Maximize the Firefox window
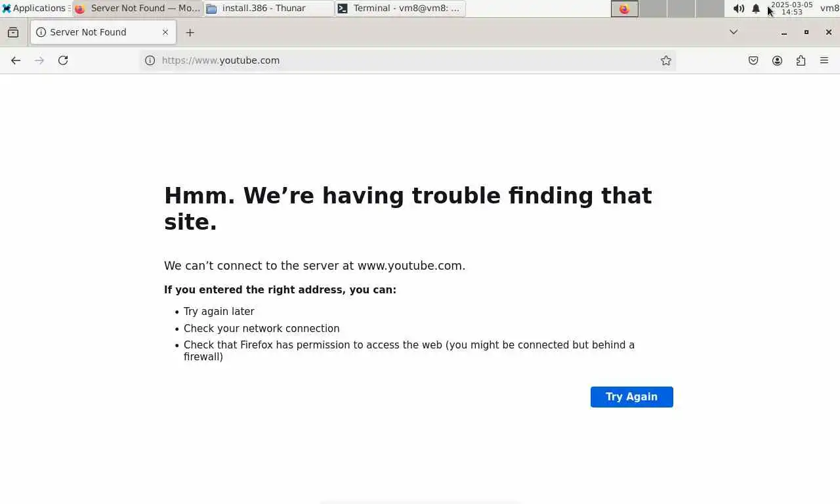Viewport: 840px width, 504px height. [x=807, y=32]
